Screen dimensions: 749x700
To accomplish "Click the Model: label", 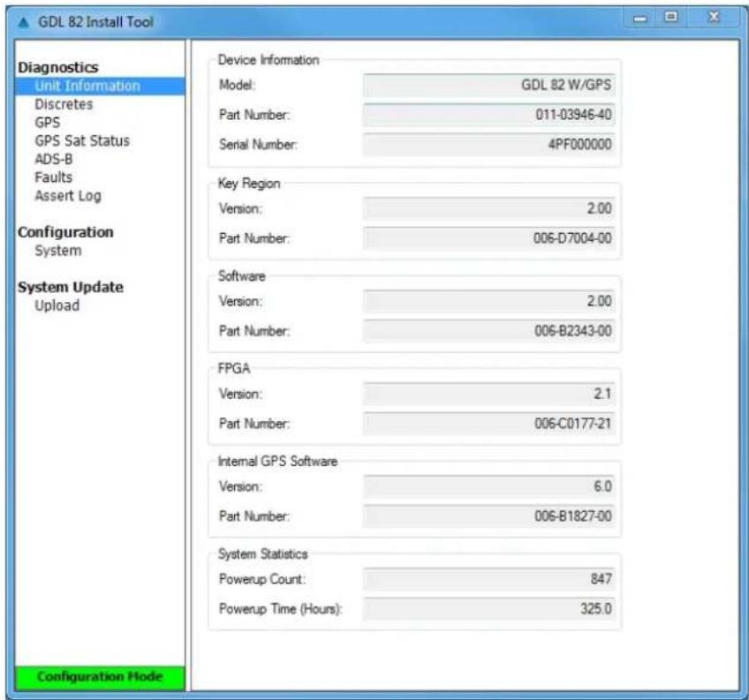I will click(237, 85).
